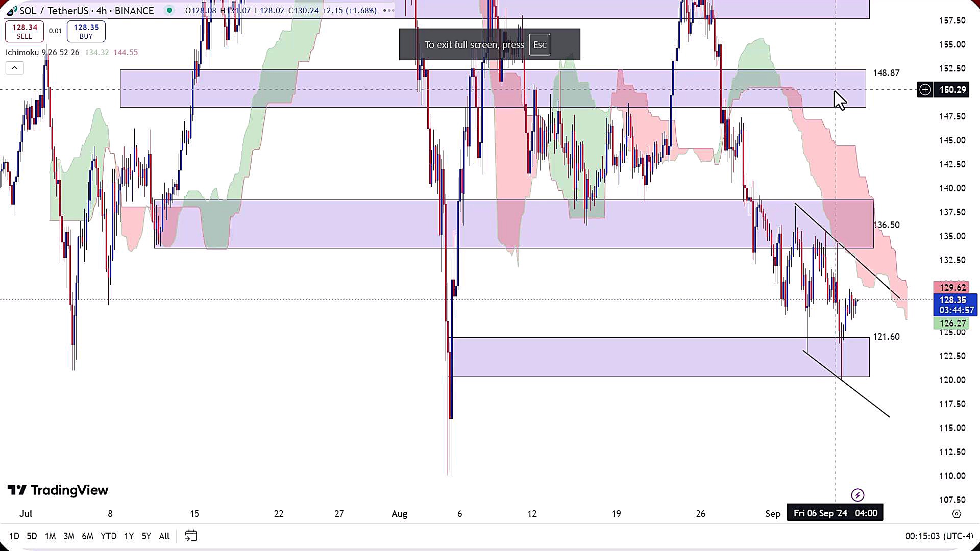Click the 128.34 SELL button
The height and width of the screenshot is (551, 980).
coord(24,31)
